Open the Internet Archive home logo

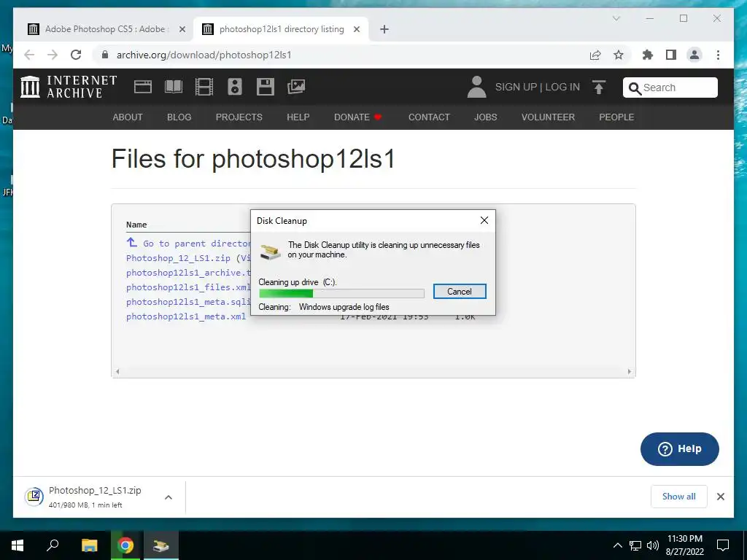69,87
